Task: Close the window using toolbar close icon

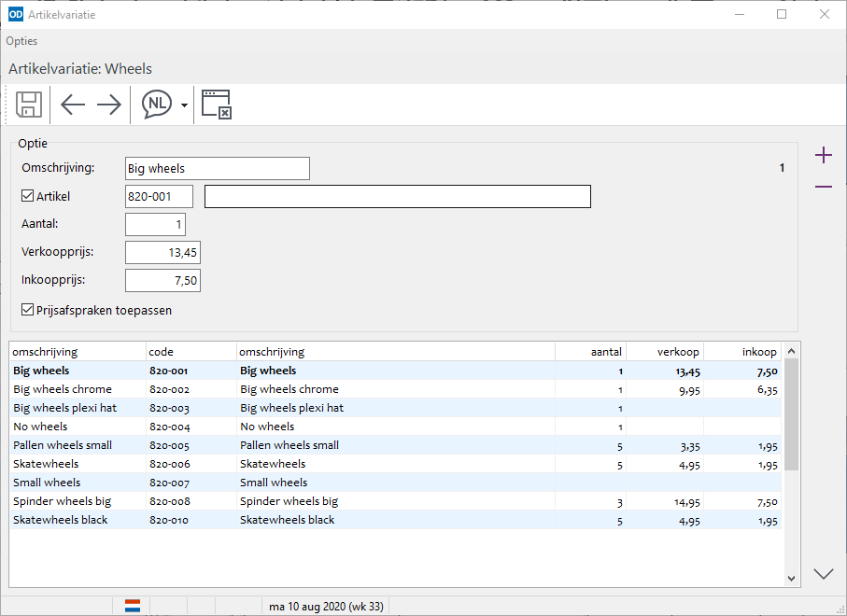Action: (216, 105)
